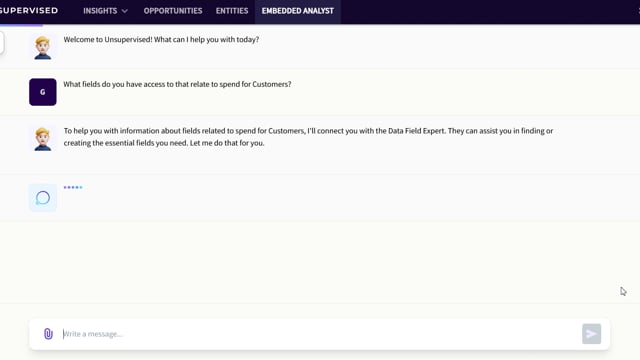The width and height of the screenshot is (640, 360).
Task: Click the analyst avatar beside Data Field Expert reply
Action: tap(43, 139)
